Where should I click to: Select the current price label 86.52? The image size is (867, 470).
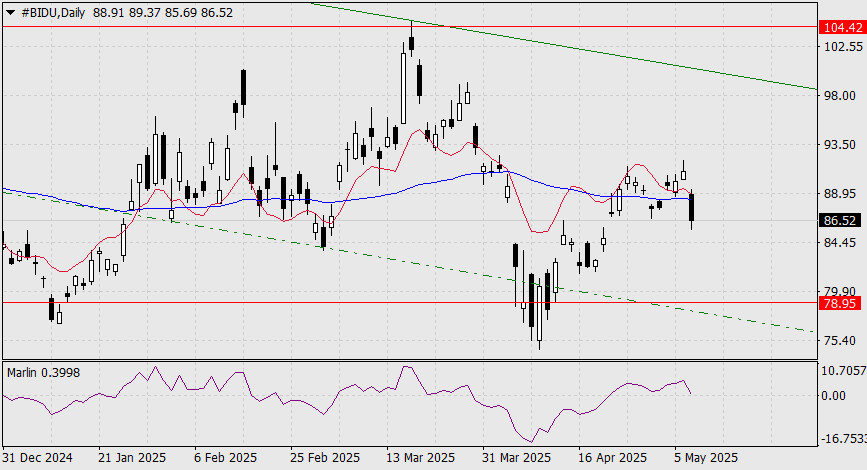point(840,221)
